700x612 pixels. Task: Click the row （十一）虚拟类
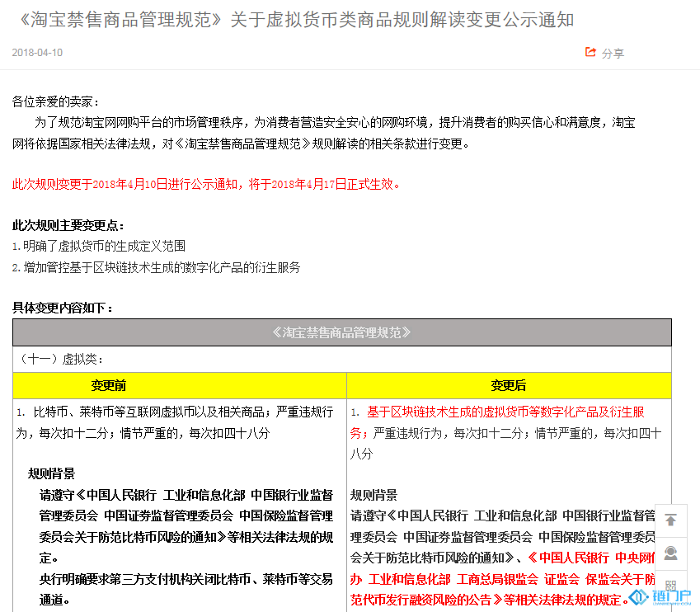click(342, 359)
